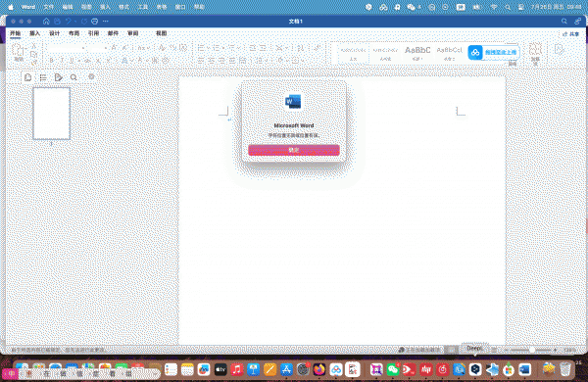588x382 pixels.
Task: Switch to the 布局 ribbon tab
Action: pyautogui.click(x=73, y=33)
